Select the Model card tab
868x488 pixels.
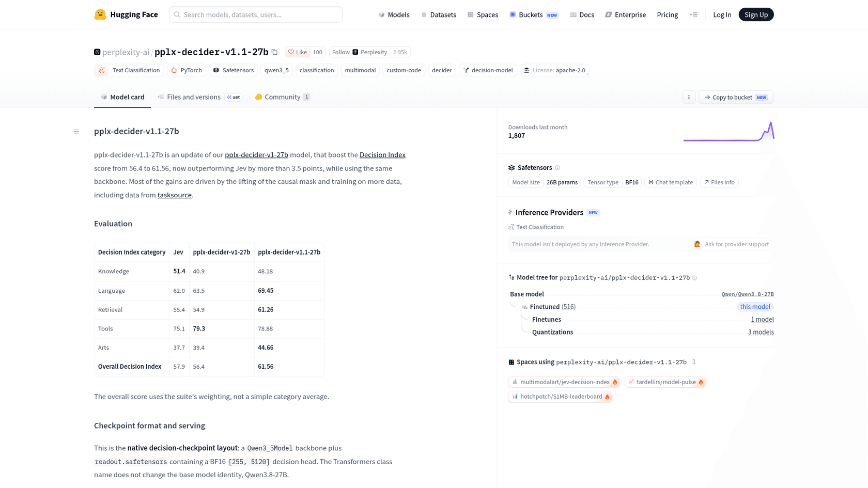(122, 97)
